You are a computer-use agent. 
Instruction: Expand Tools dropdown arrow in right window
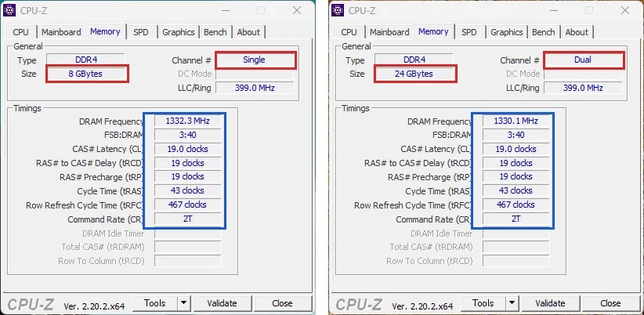[512, 303]
